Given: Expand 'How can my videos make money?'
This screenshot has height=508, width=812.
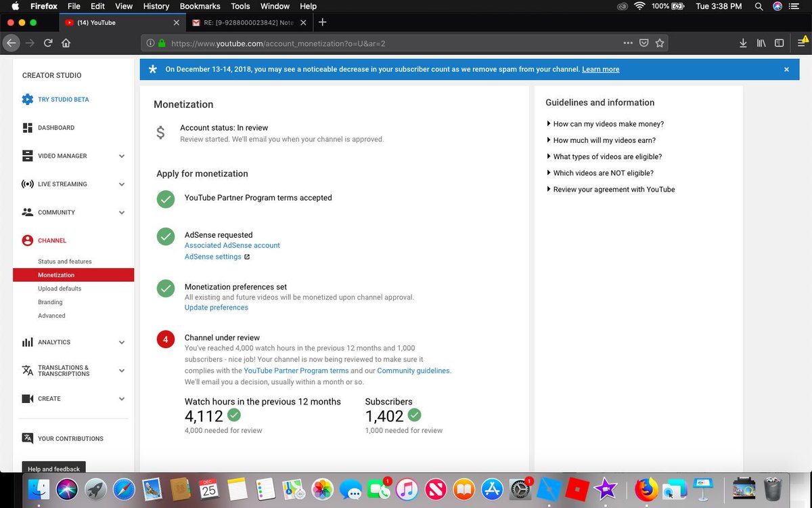Looking at the screenshot, I should click(605, 124).
